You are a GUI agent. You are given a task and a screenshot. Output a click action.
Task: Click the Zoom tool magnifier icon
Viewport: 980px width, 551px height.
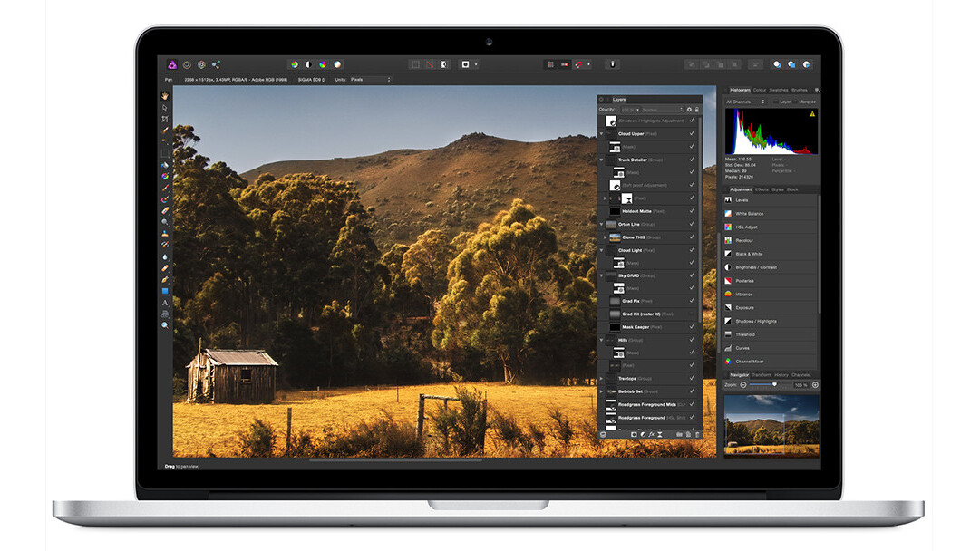coord(165,324)
